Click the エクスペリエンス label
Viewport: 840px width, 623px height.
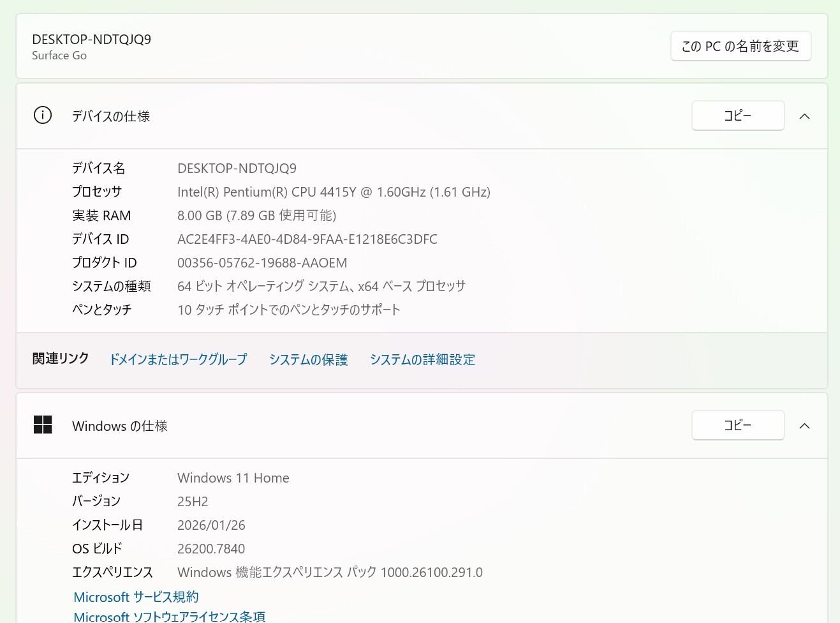112,573
